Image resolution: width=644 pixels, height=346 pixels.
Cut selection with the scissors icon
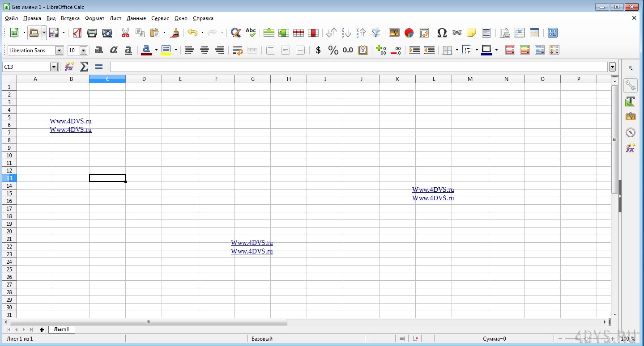pyautogui.click(x=125, y=33)
